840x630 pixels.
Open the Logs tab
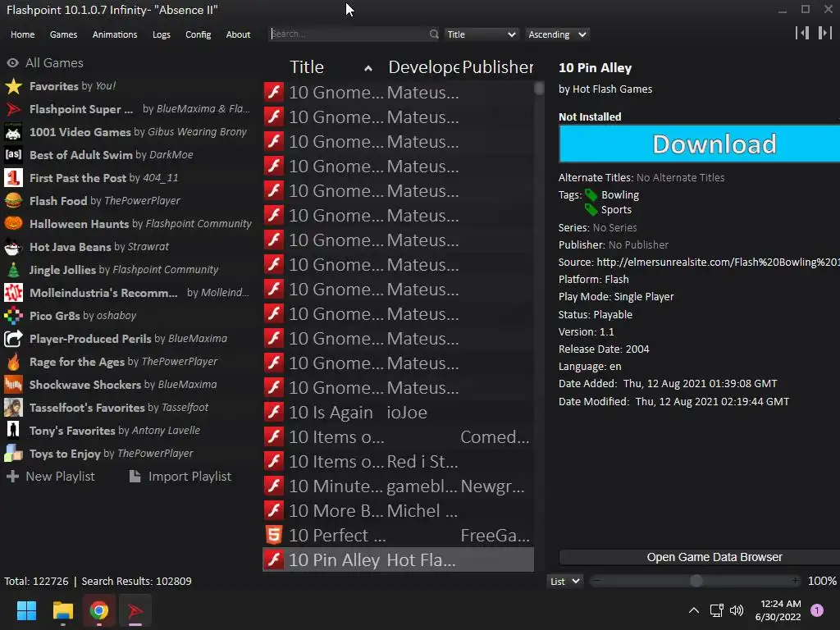click(x=162, y=34)
